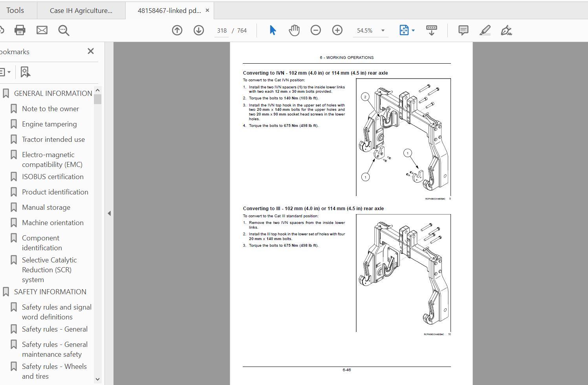
Task: Select the Highlight text pen tool
Action: tap(485, 30)
